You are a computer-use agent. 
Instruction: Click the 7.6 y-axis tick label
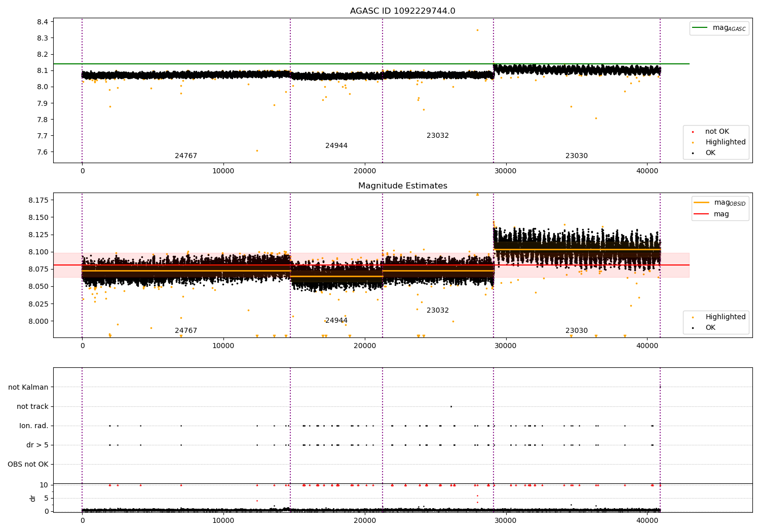(43, 153)
